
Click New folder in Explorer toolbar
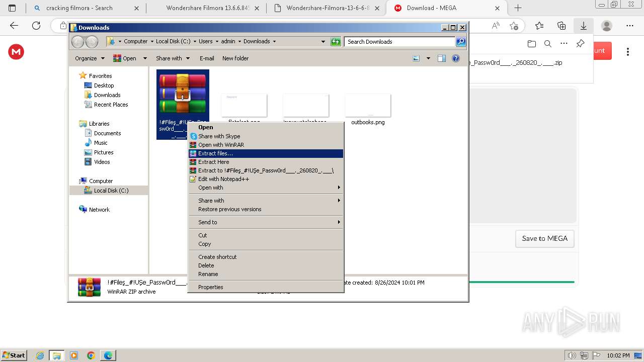click(x=235, y=58)
